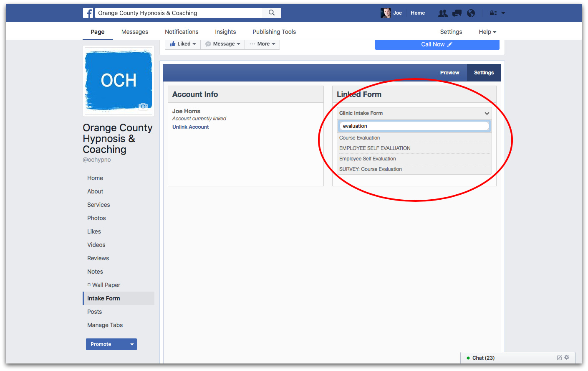Click the camera icon on page photo

[143, 106]
